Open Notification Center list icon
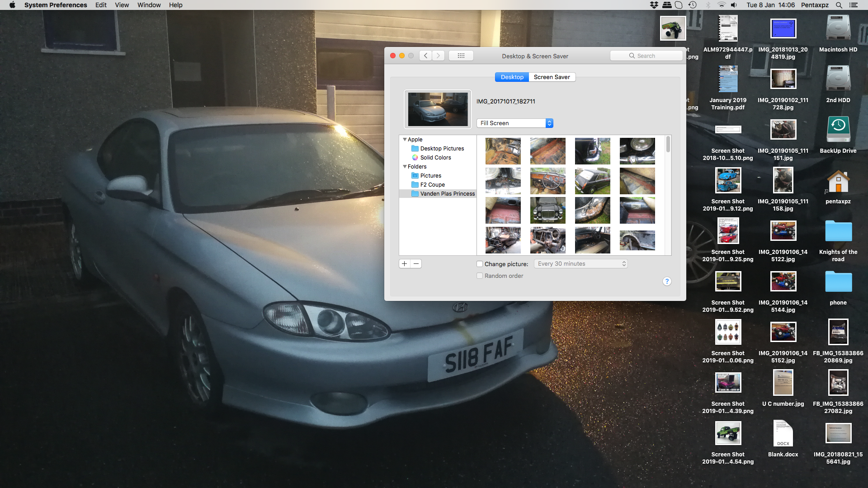The image size is (868, 488). 853,5
